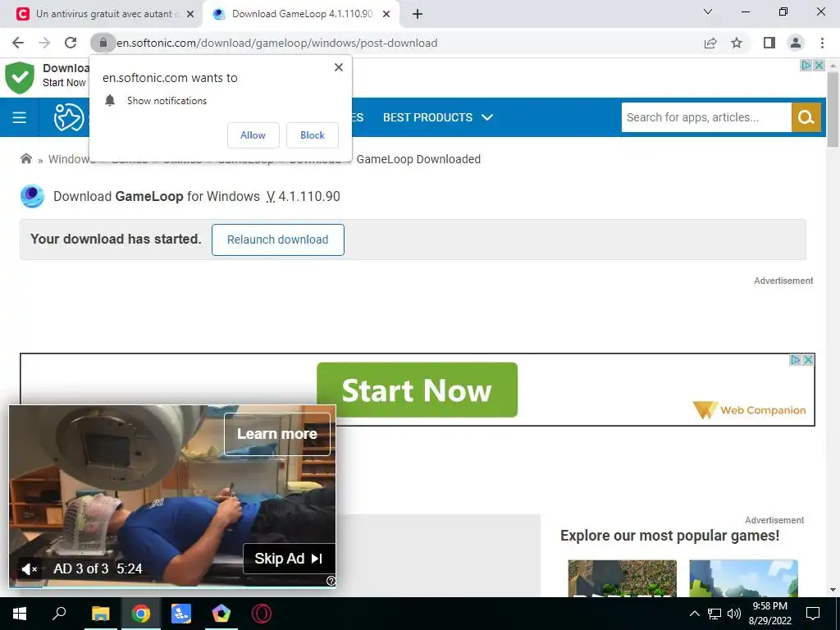
Task: Open the browser side panel icon
Action: (769, 43)
